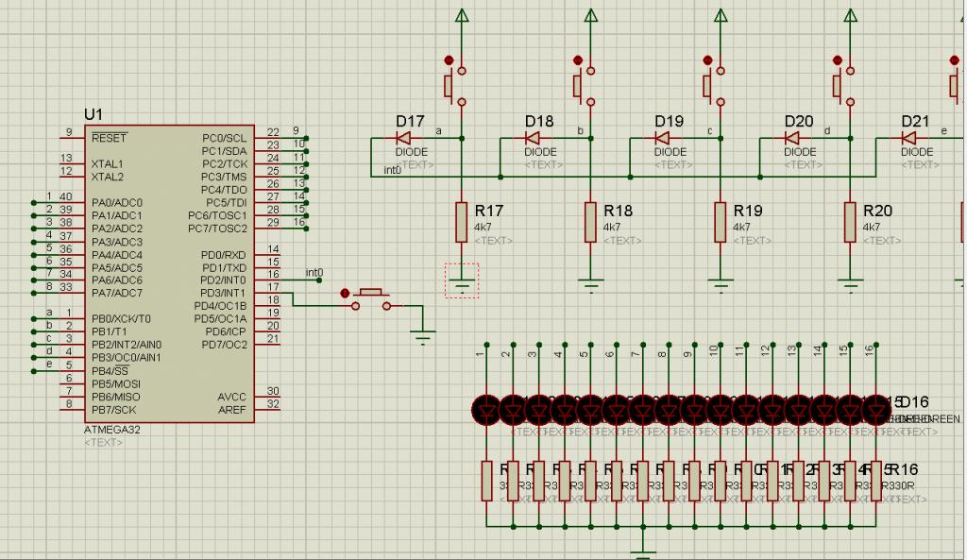
Task: Select the LED under terminal 8
Action: click(x=669, y=410)
